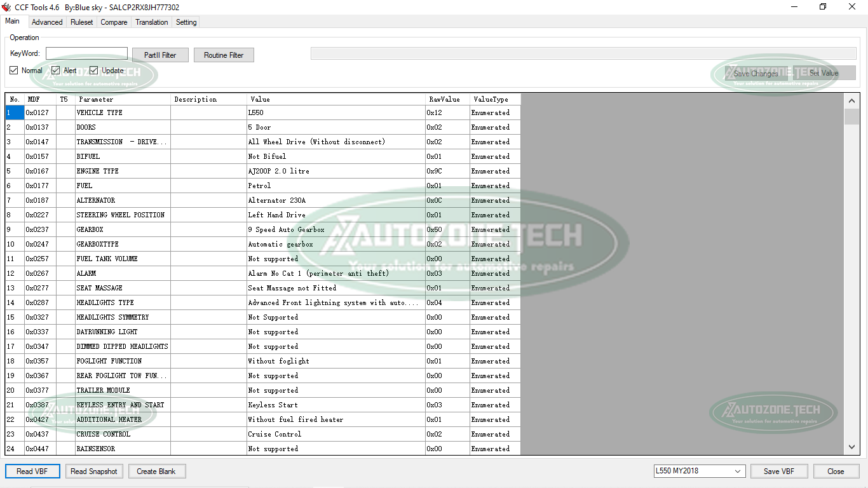Open the Translation tab
This screenshot has width=868, height=488.
pyautogui.click(x=151, y=22)
